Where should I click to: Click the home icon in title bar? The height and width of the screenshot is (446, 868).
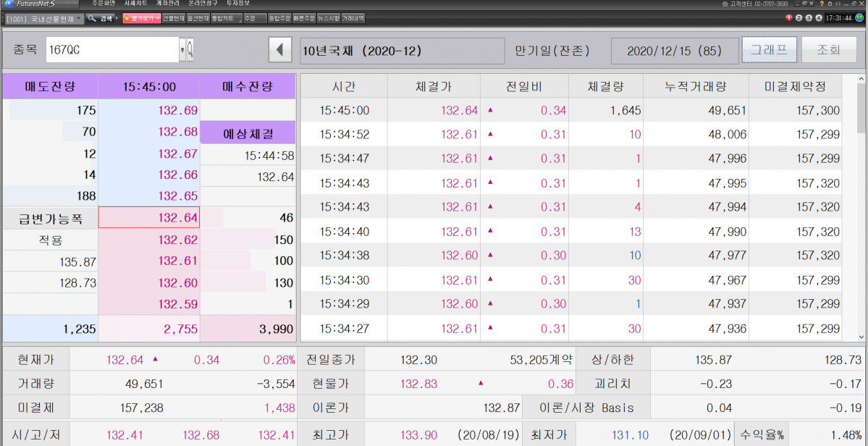click(x=829, y=4)
